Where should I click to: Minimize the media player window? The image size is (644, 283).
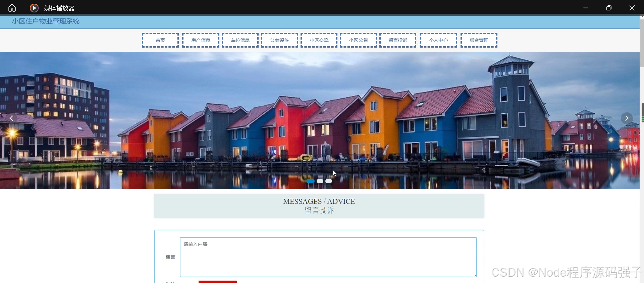[x=586, y=8]
